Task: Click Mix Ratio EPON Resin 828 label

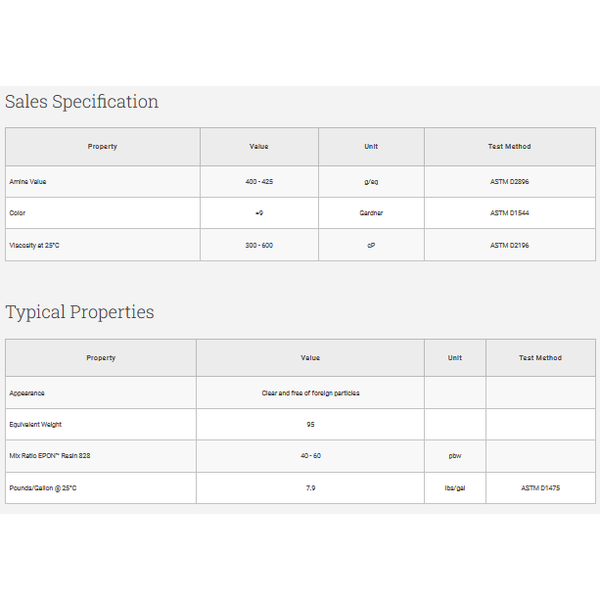Action: click(50, 456)
